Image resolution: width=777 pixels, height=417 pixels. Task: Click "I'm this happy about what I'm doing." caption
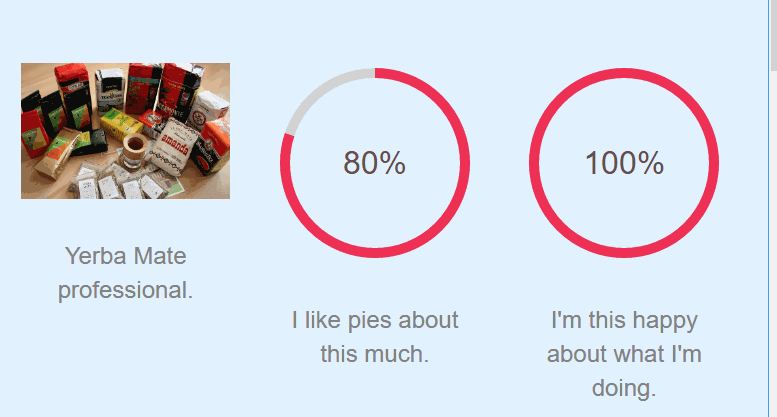(624, 354)
